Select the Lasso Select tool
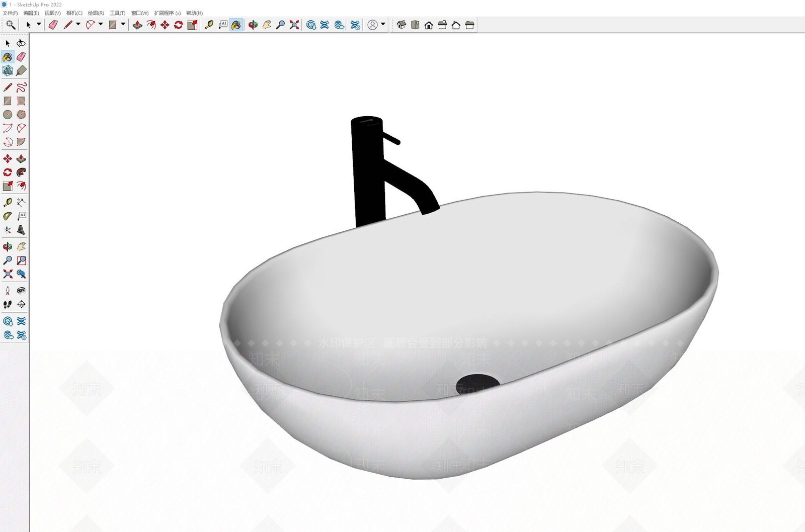Screen dimensions: 805x532 coord(21,43)
